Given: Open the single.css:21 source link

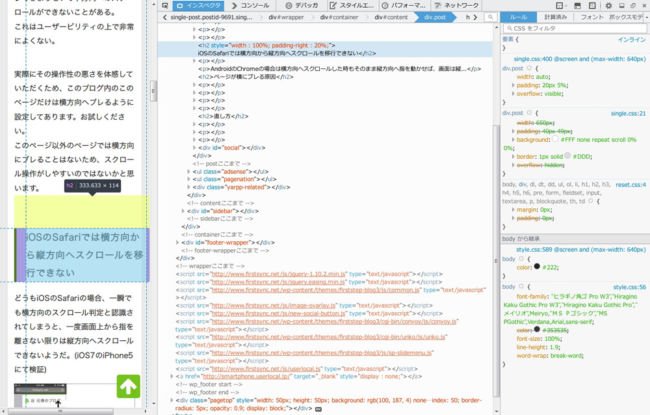Looking at the screenshot, I should [628, 113].
